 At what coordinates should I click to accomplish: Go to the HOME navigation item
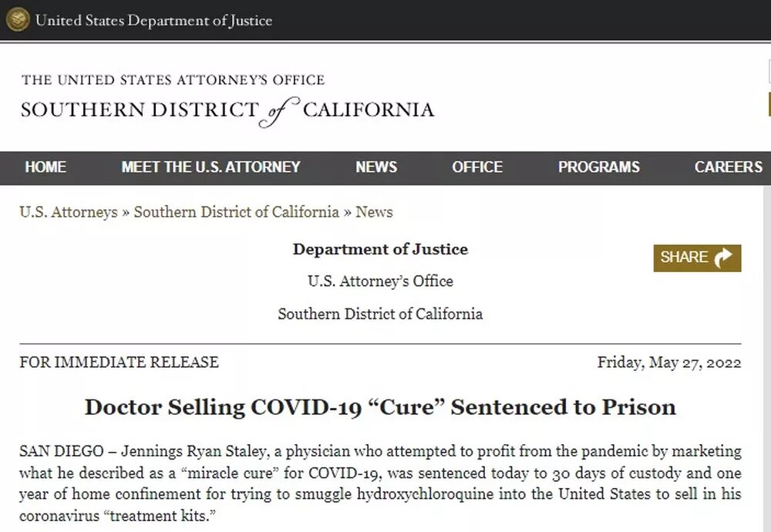pyautogui.click(x=45, y=167)
